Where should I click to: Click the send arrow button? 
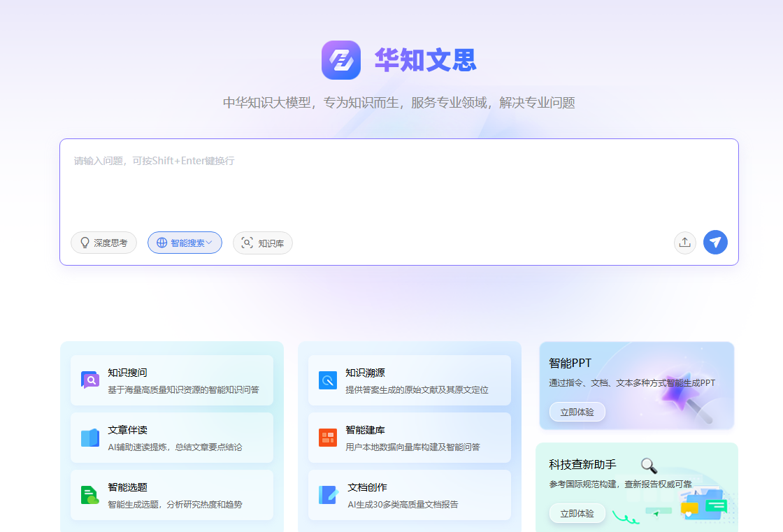[x=715, y=243]
